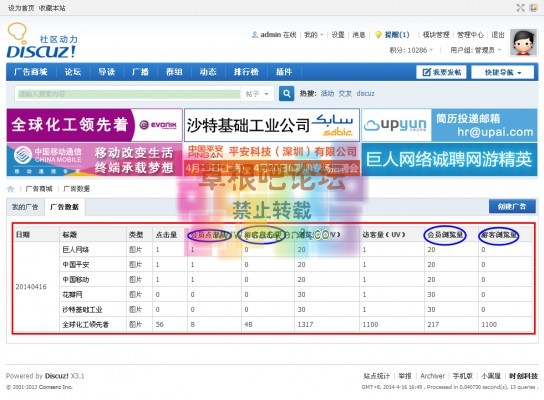The width and height of the screenshot is (544, 400).
Task: Click the 创建广告 button
Action: pos(512,206)
